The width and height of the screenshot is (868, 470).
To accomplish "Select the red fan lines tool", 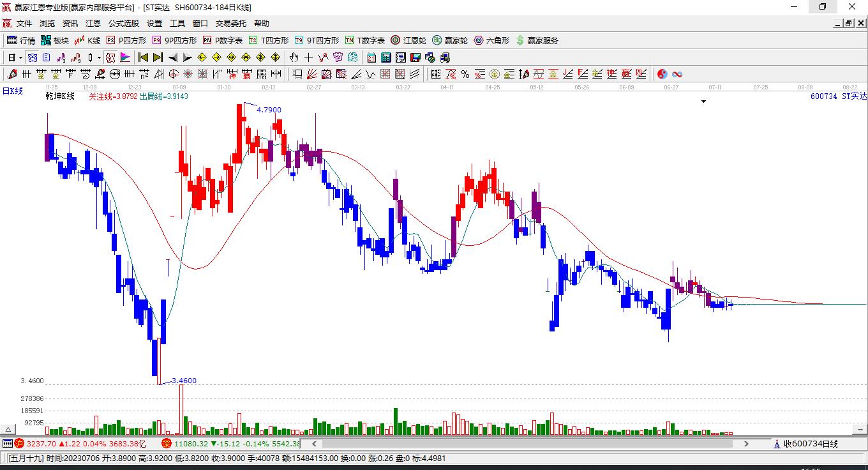I will [312, 74].
